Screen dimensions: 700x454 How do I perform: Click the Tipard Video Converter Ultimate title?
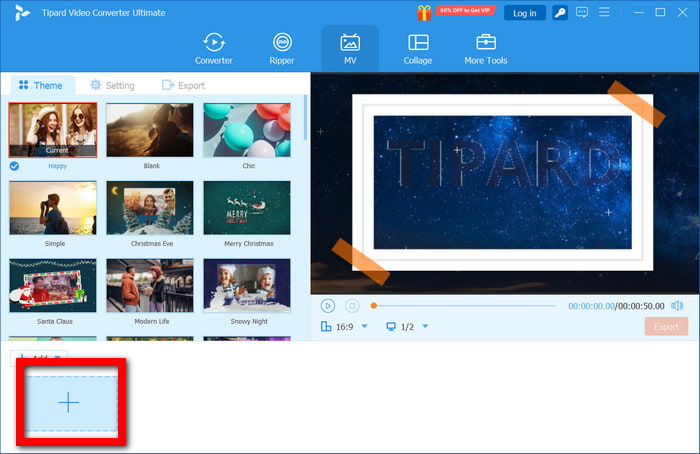[x=104, y=13]
